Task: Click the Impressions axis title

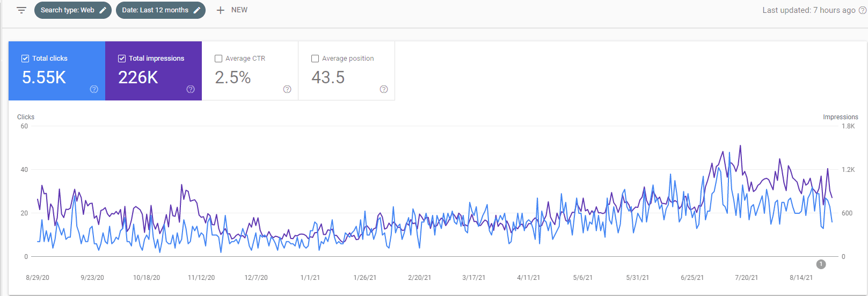Action: pyautogui.click(x=841, y=117)
